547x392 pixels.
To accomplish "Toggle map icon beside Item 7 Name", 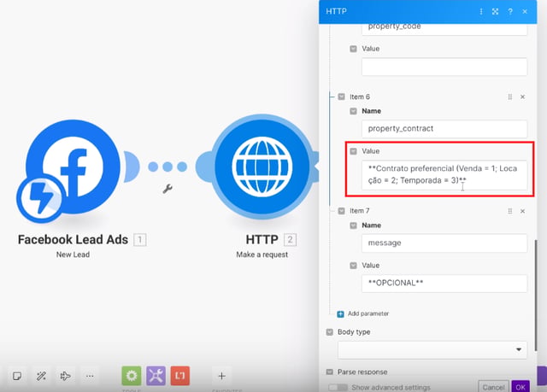I will (353, 225).
